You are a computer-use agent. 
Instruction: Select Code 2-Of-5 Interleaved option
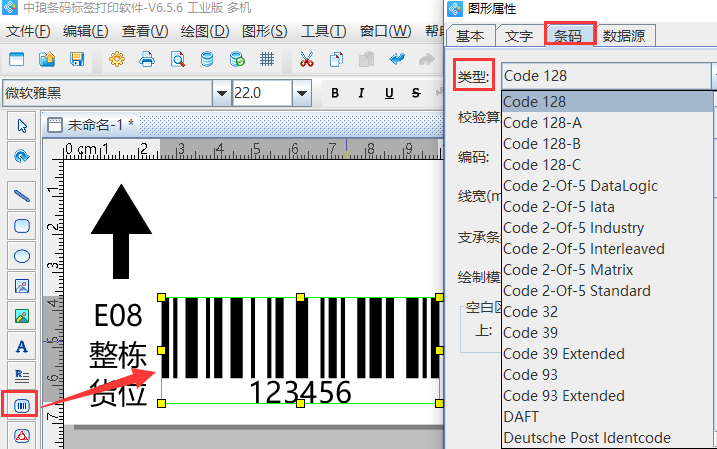[584, 249]
